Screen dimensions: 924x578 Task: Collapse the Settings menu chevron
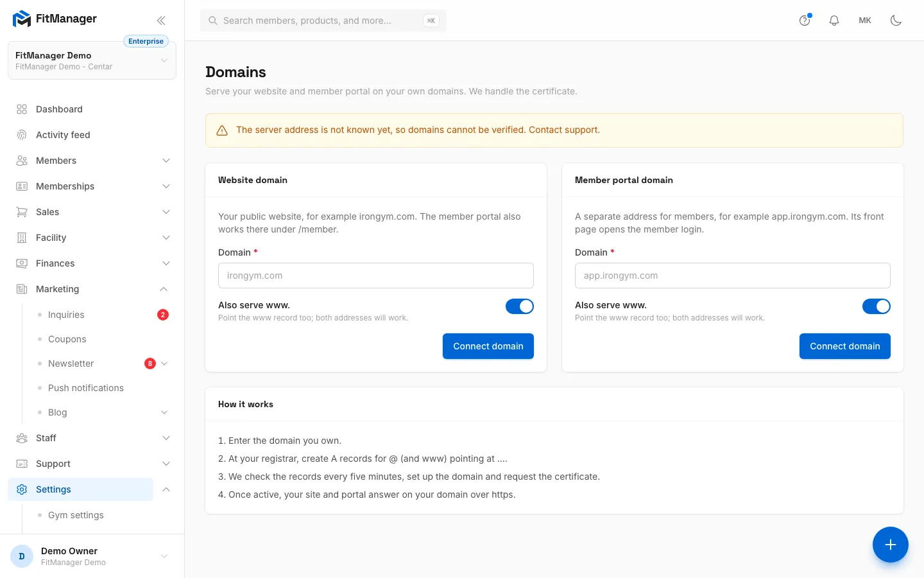(166, 489)
